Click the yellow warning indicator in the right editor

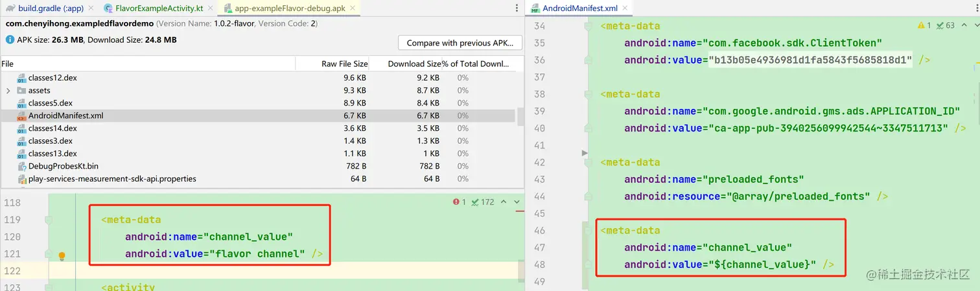(924, 25)
